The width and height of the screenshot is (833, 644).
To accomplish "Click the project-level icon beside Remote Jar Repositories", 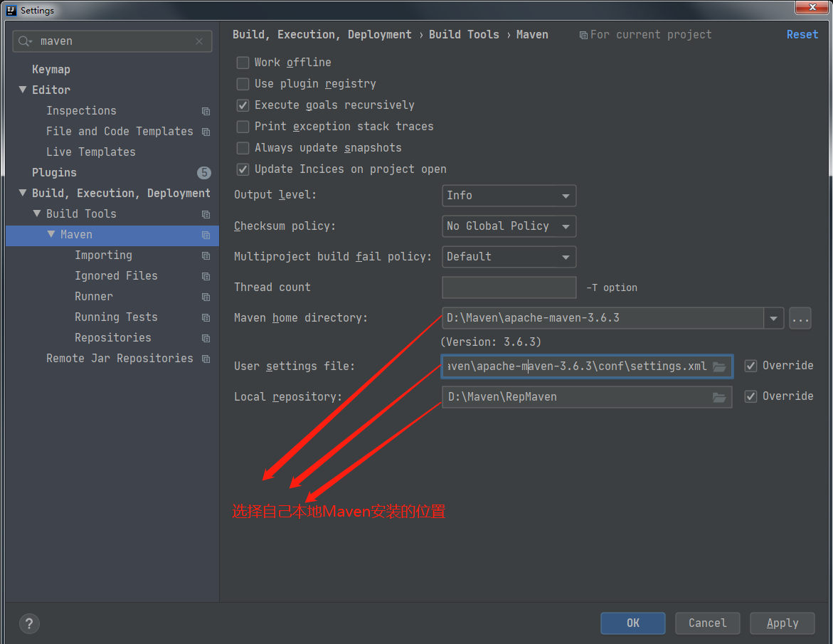I will pyautogui.click(x=206, y=359).
